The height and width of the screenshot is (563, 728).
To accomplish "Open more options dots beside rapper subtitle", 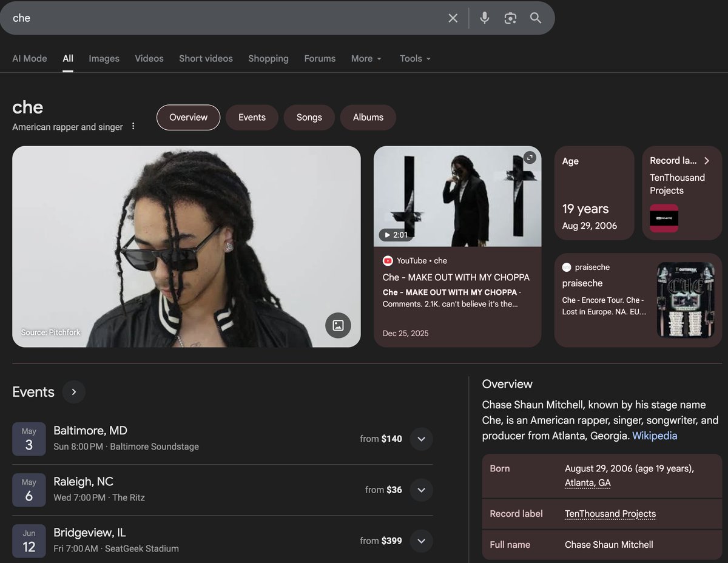I will [x=133, y=126].
